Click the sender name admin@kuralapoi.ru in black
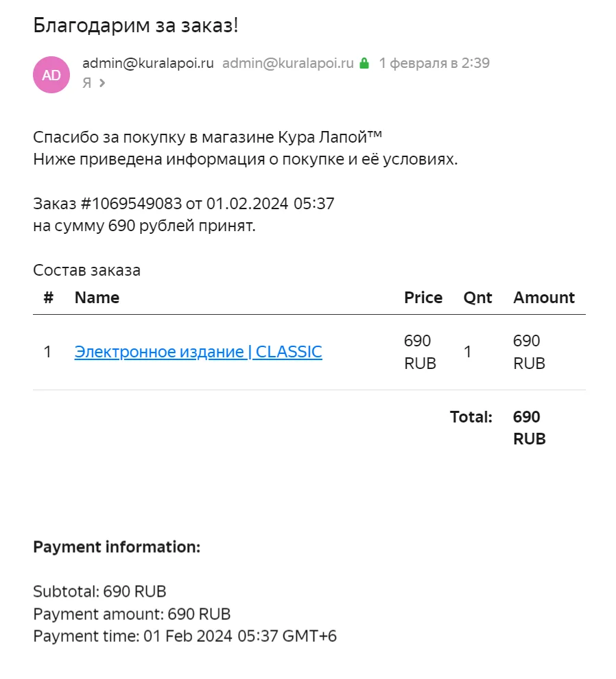This screenshot has height=679, width=616. click(148, 63)
